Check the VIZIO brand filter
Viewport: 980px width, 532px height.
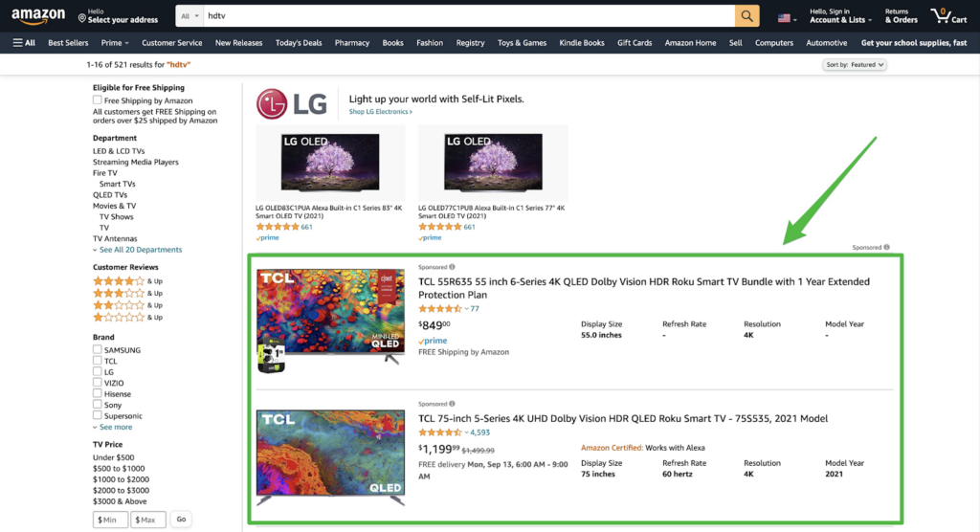98,383
